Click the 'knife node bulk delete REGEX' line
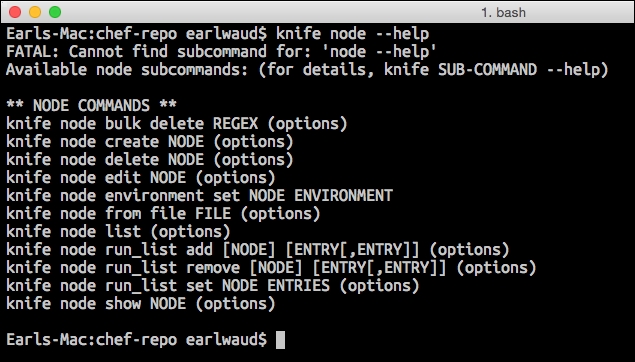 (x=177, y=124)
